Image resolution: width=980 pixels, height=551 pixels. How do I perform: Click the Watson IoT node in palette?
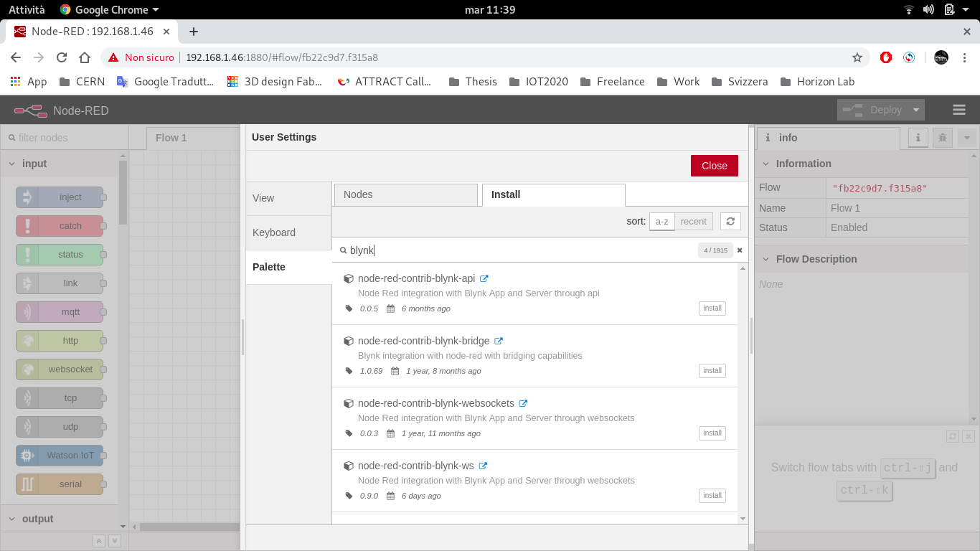click(60, 456)
